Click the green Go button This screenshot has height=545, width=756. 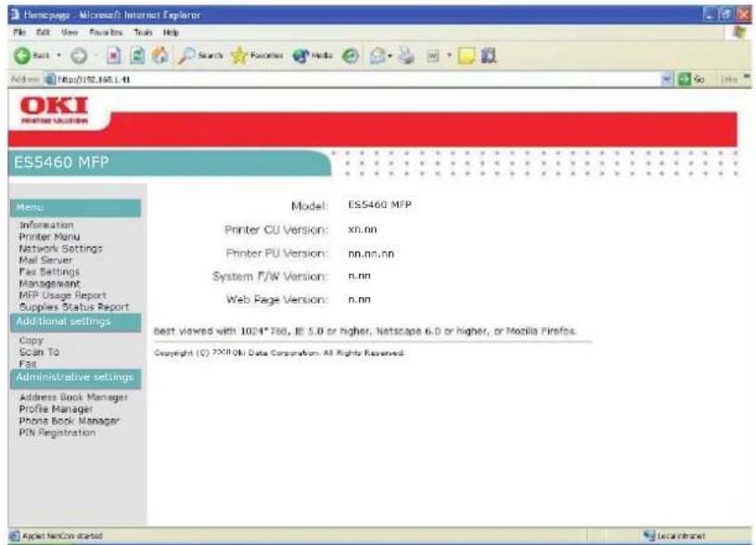pos(691,79)
